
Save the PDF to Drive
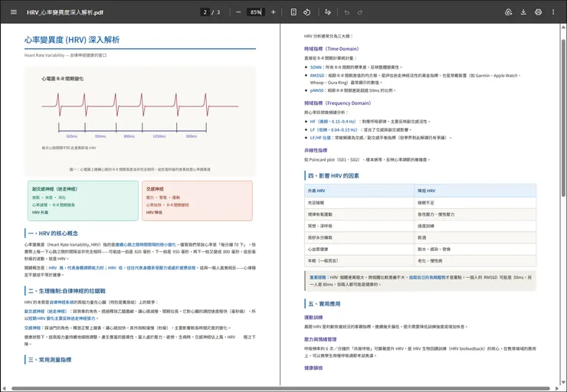(508, 12)
